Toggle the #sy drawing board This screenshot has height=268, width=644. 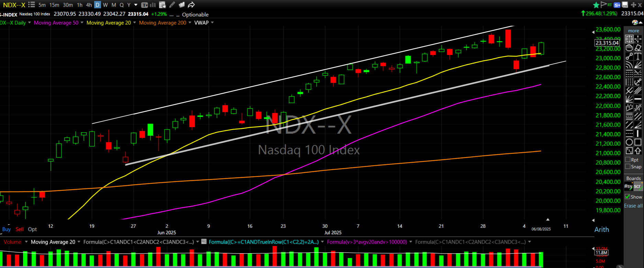(629, 186)
